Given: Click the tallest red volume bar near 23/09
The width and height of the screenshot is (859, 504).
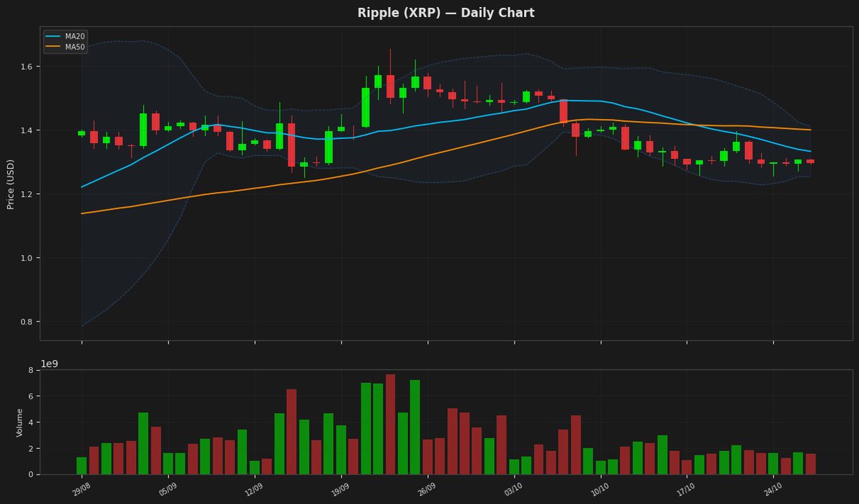Looking at the screenshot, I should pos(390,424).
